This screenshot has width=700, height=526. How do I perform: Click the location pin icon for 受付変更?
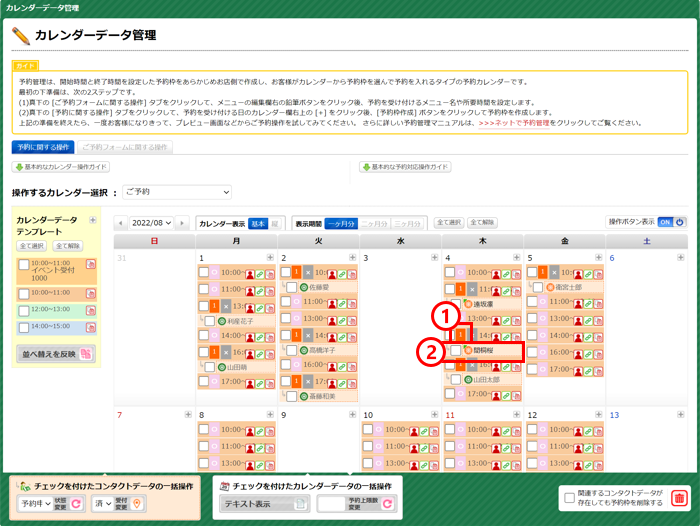coord(137,504)
